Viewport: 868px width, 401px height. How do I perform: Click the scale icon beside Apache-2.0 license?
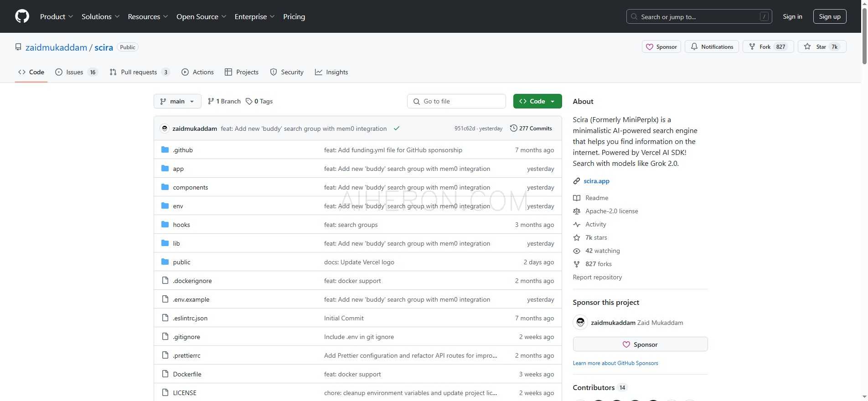[x=577, y=211]
